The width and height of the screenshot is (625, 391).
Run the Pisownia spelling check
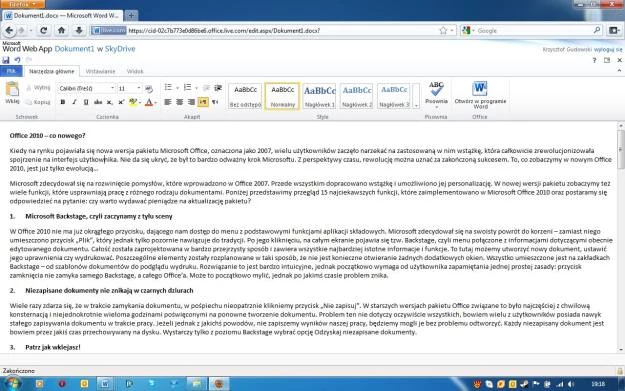[436, 95]
